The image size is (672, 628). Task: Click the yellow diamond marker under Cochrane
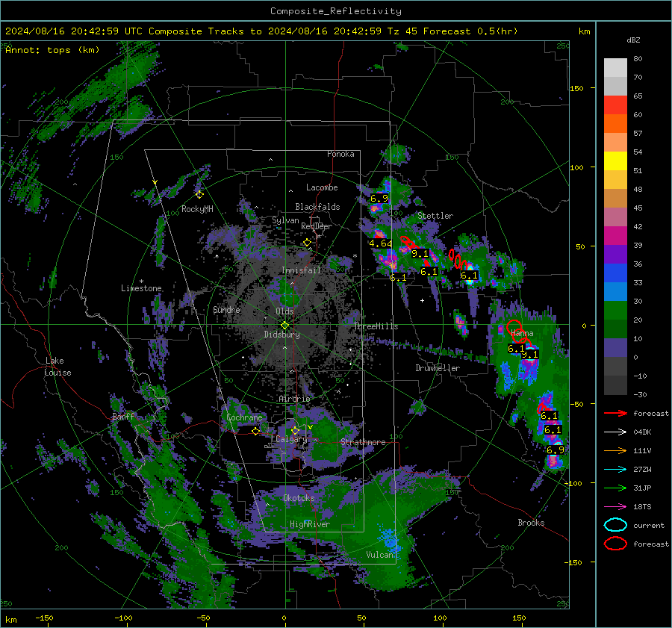pyautogui.click(x=255, y=432)
